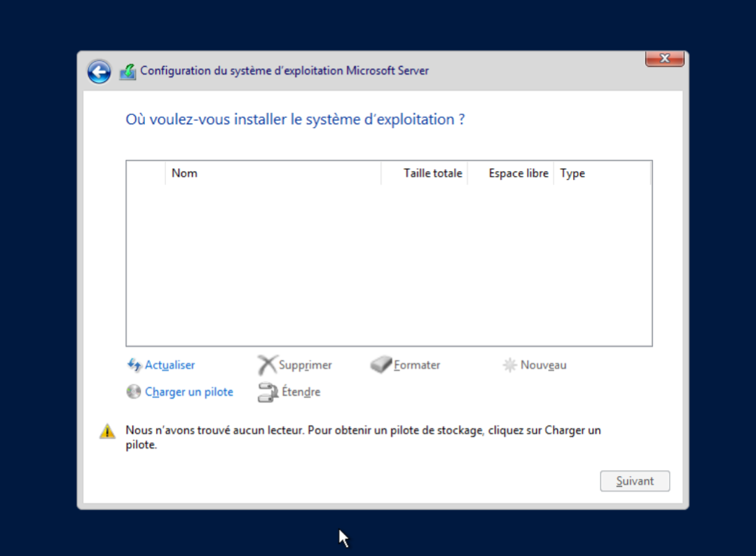
Task: Click the yellow warning triangle icon
Action: tap(107, 431)
